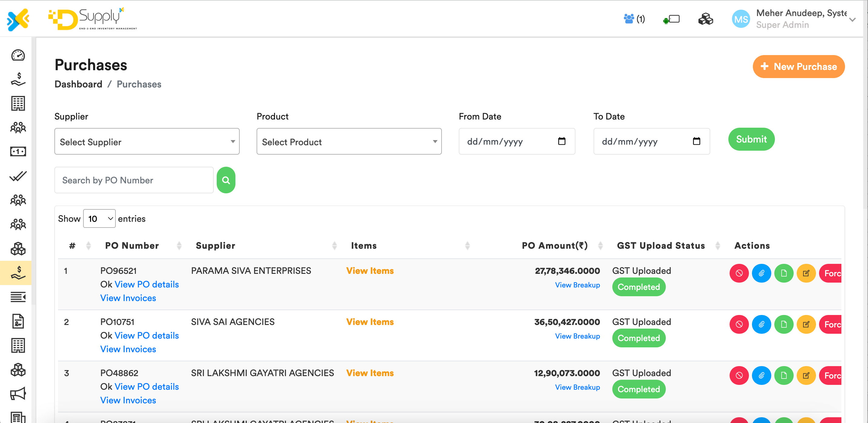
Task: Open the topmost people-group sidebar icon
Action: [18, 127]
